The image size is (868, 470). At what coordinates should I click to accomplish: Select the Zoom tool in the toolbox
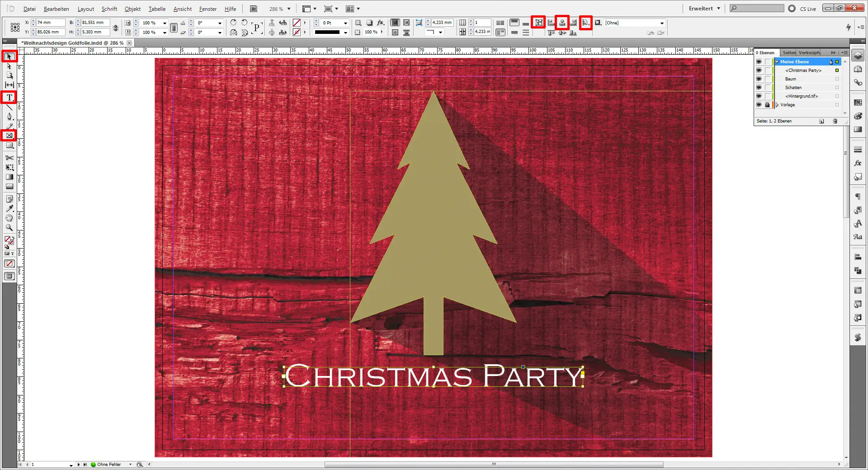pyautogui.click(x=9, y=228)
